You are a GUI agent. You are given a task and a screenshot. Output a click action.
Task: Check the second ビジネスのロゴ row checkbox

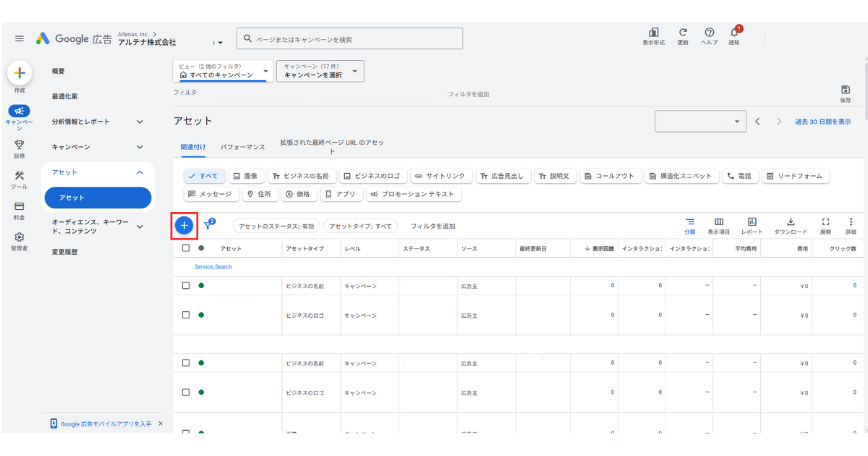point(186,392)
